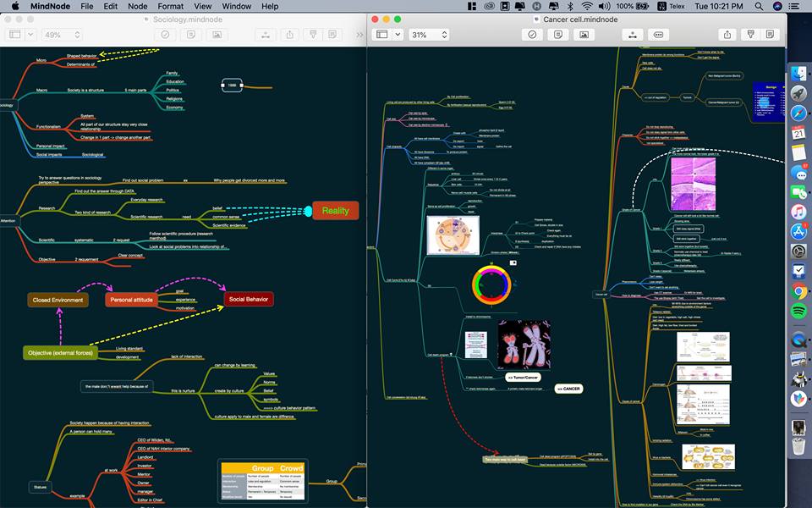
Task: Open Style inspector in Cancer cell toolbar
Action: pyautogui.click(x=750, y=35)
